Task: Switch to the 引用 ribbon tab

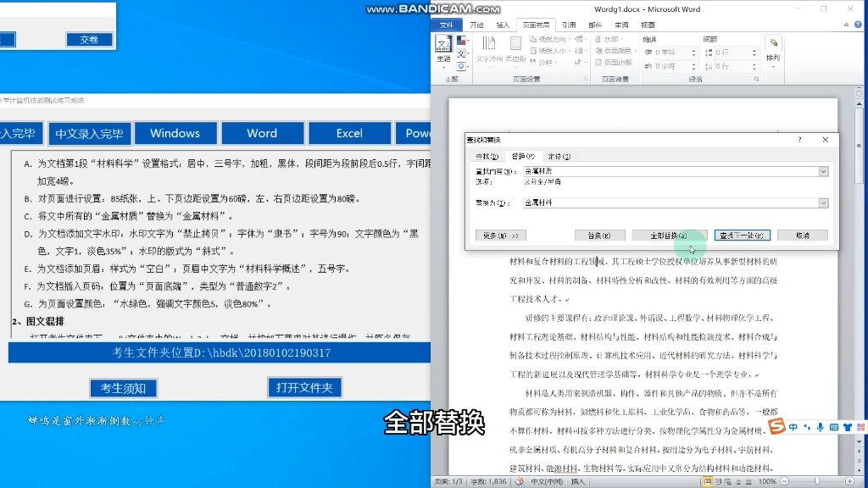Action: (568, 25)
